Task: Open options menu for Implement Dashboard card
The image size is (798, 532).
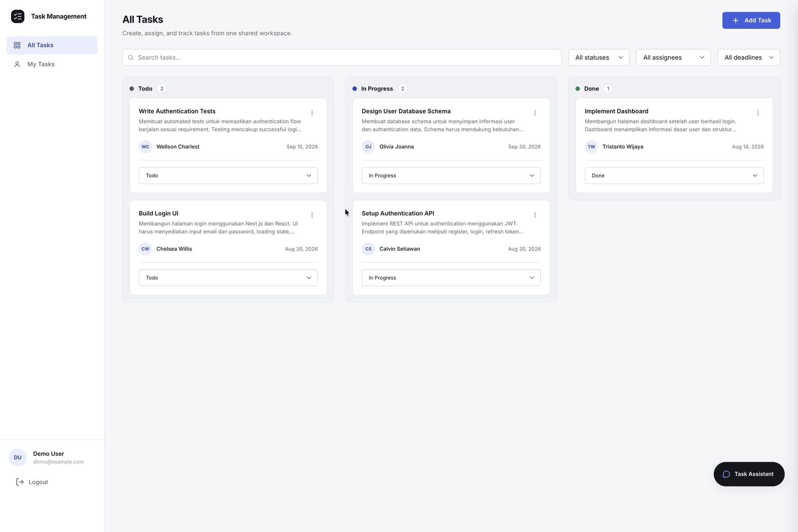Action: coord(758,113)
